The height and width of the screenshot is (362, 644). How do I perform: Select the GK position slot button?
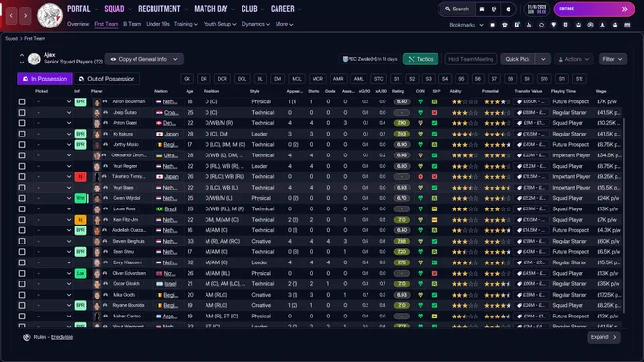tap(187, 79)
